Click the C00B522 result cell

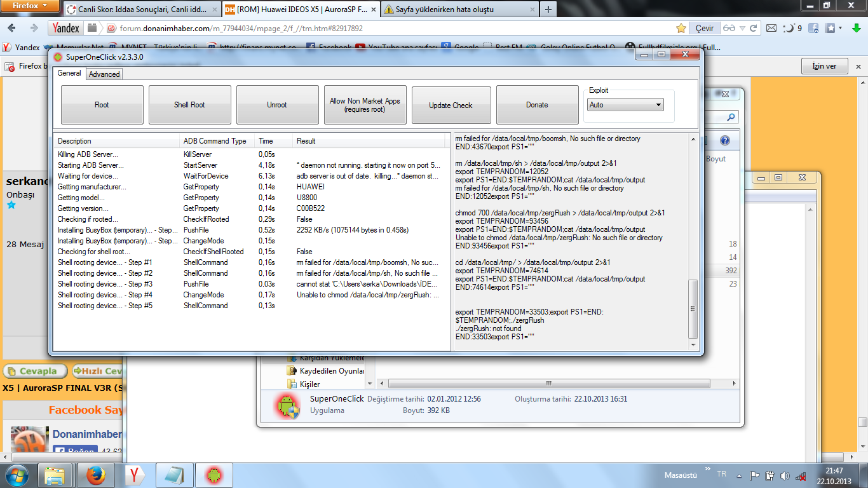(311, 208)
